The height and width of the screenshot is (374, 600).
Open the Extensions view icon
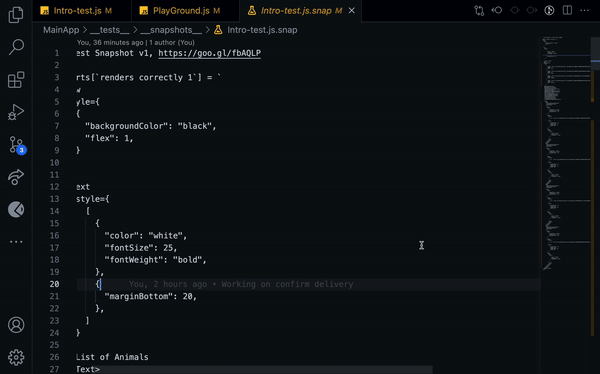click(16, 80)
